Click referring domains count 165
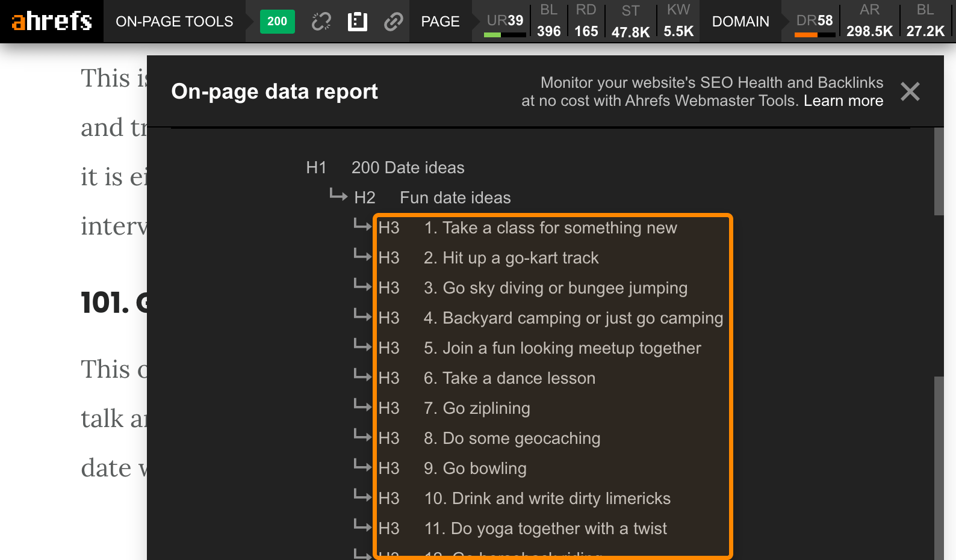Screen dimensions: 956x560 (x=586, y=31)
